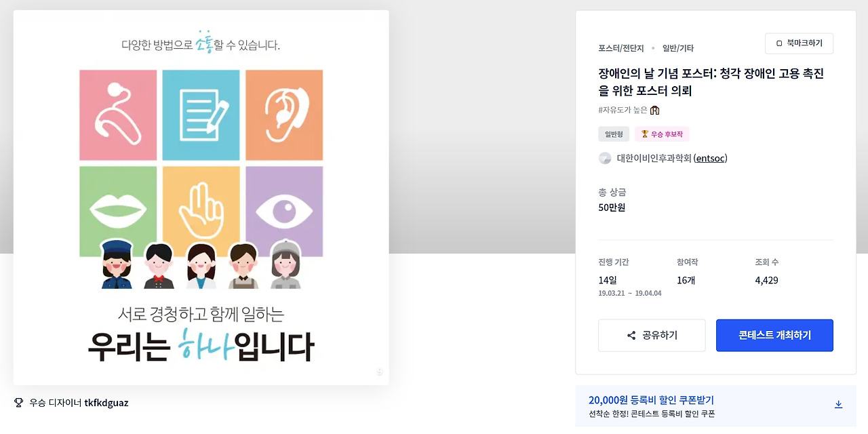The image size is (868, 434).
Task: Download the 20,000원 discount coupon
Action: coord(838,404)
